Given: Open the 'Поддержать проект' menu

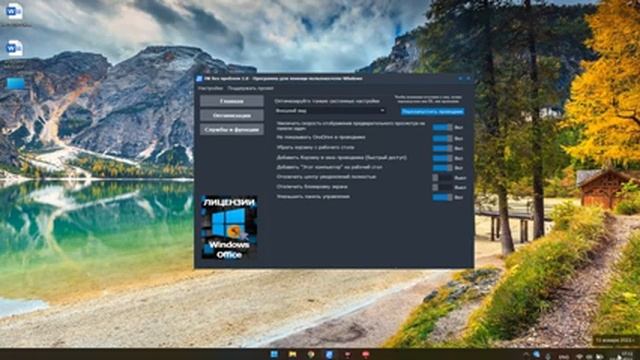Looking at the screenshot, I should pos(251,88).
